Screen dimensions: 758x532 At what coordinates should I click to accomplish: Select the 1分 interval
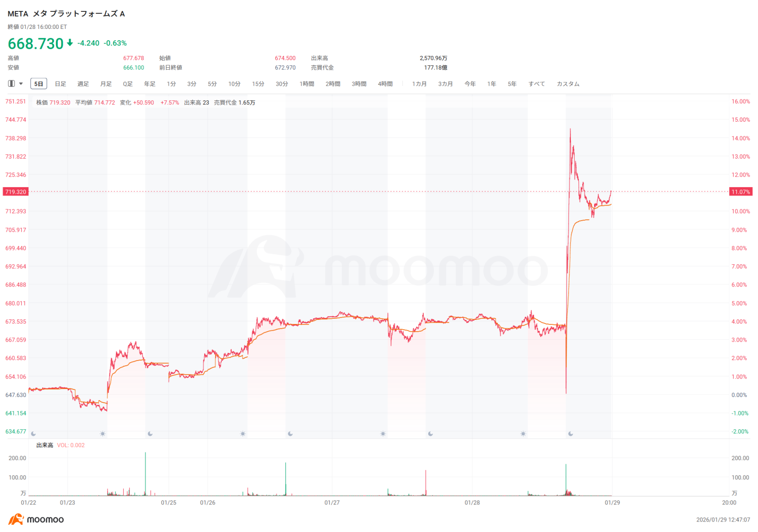(171, 84)
